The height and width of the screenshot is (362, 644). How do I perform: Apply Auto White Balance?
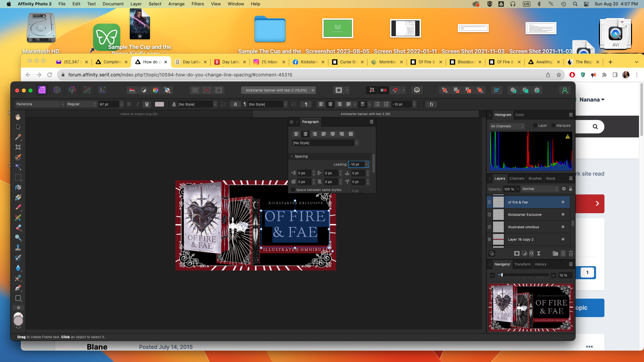[167, 90]
